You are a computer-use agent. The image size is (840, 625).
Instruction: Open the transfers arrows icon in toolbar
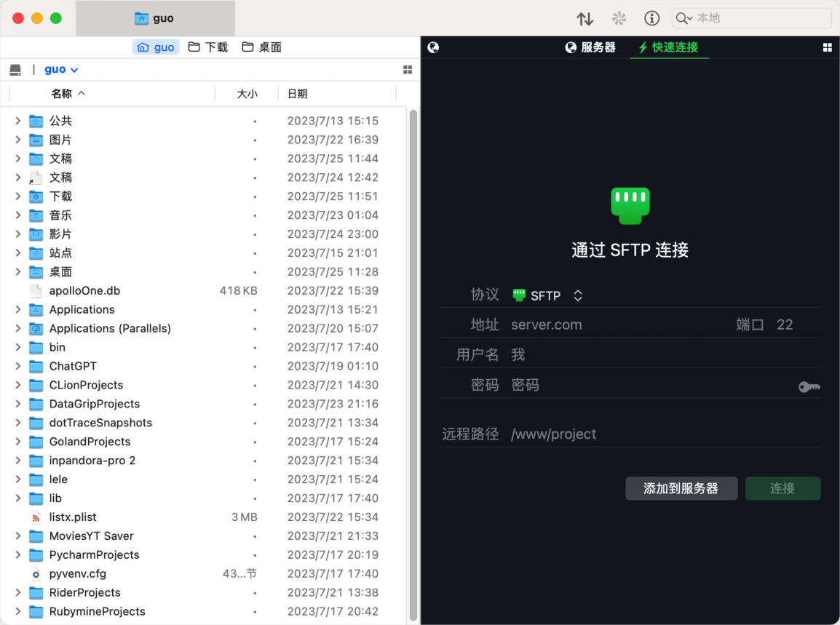(585, 19)
